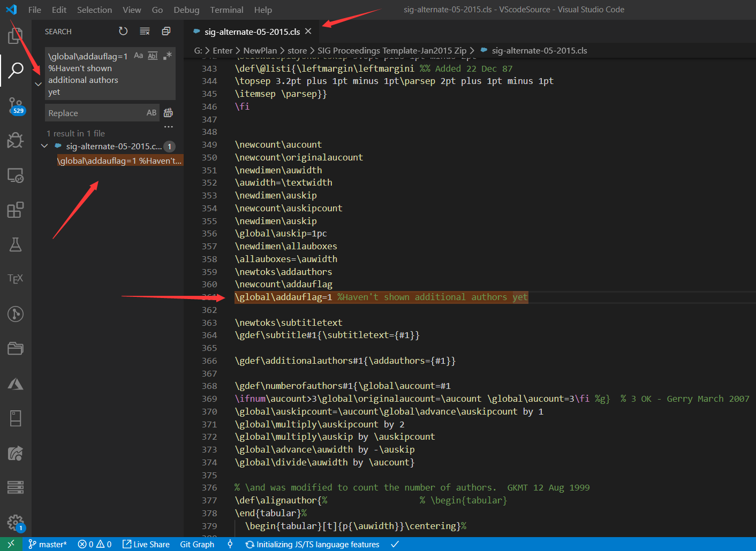The height and width of the screenshot is (551, 756).
Task: Open Git Graph from status bar
Action: coord(197,544)
